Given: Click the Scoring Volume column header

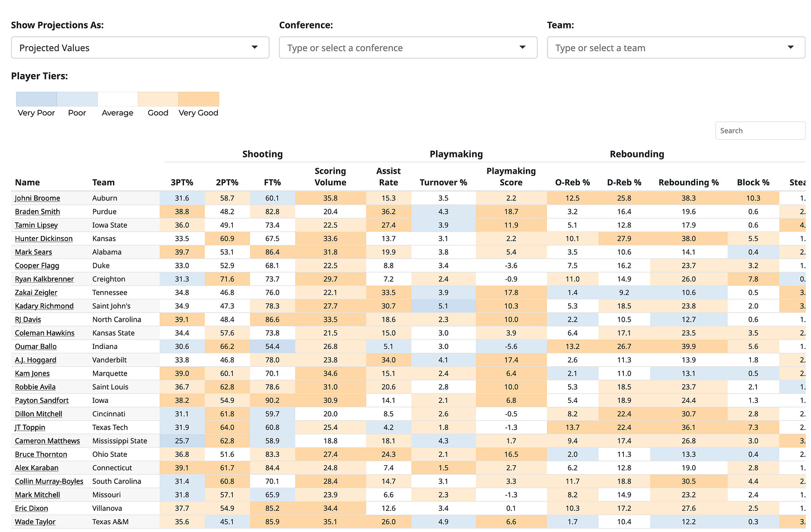Looking at the screenshot, I should (x=330, y=176).
